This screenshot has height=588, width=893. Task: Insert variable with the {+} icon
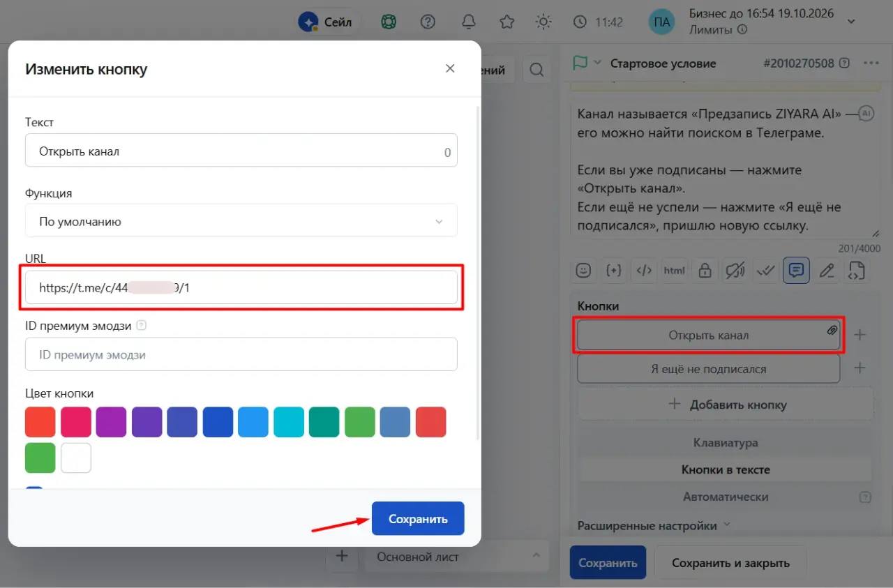click(x=614, y=271)
